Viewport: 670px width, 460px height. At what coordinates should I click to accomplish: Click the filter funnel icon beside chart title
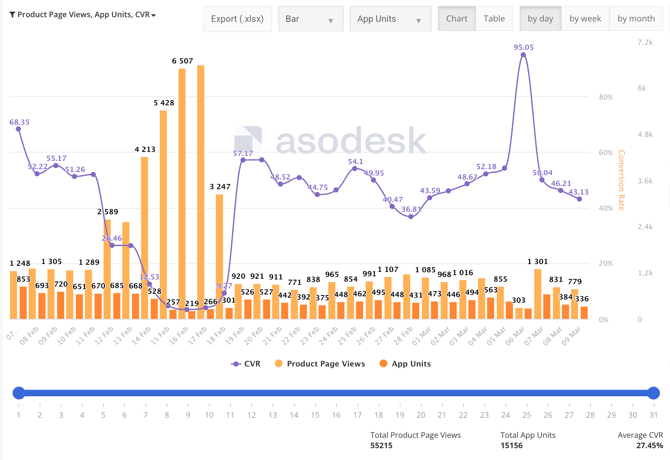(12, 16)
